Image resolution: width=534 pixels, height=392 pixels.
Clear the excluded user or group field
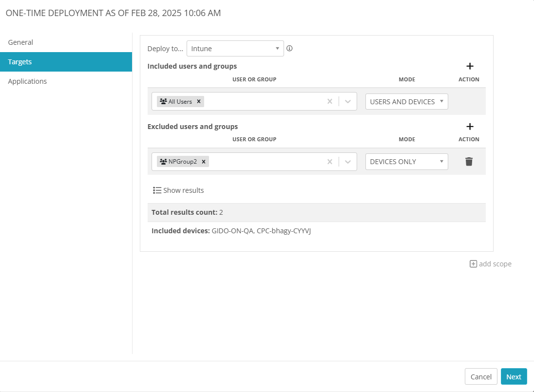tap(329, 162)
